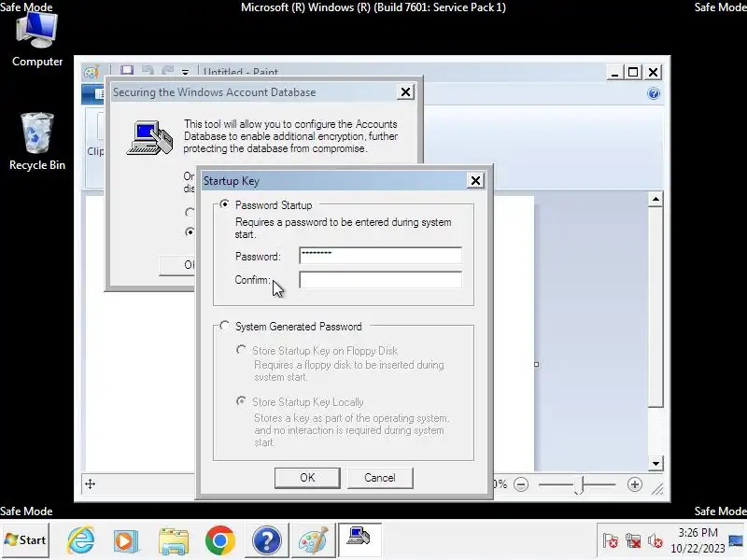This screenshot has width=747, height=560.
Task: Click Paint application icon in title bar
Action: pos(92,72)
